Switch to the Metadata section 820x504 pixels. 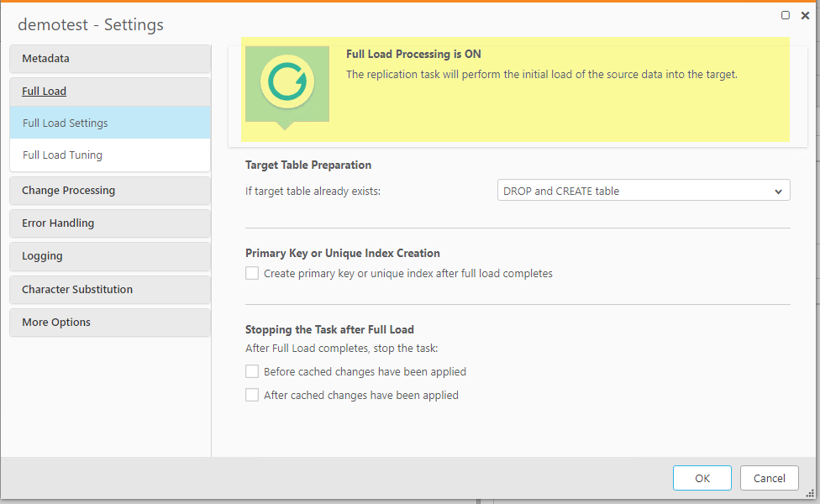point(109,58)
